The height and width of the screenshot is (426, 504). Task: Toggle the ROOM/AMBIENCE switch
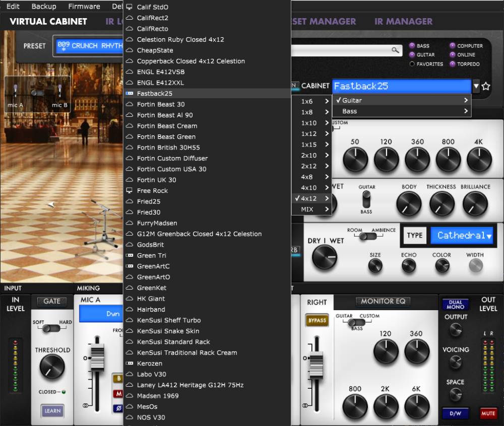click(366, 237)
